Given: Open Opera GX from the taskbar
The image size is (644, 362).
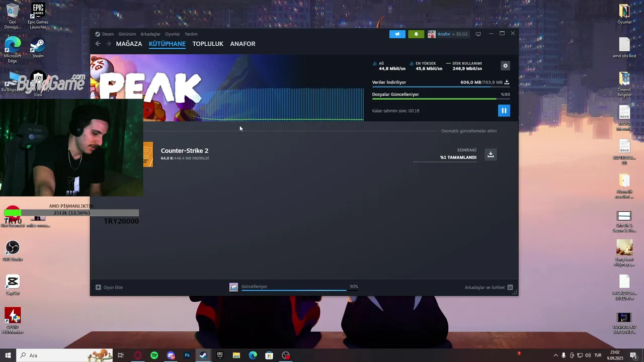Looking at the screenshot, I should click(138, 355).
